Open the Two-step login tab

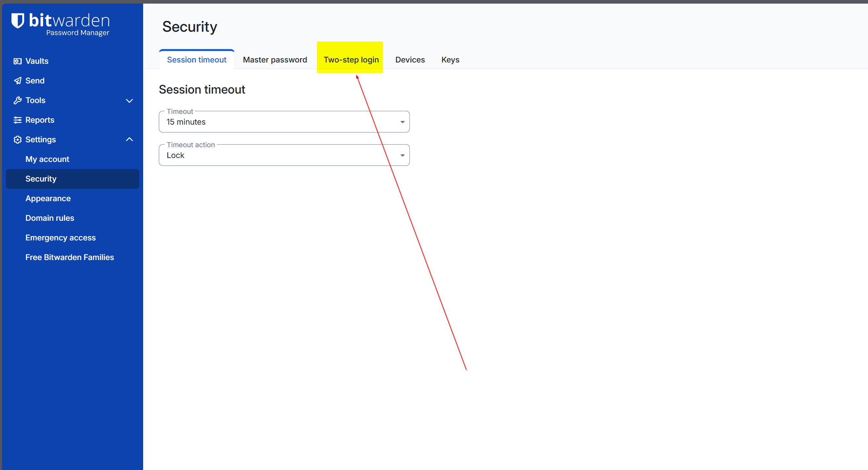351,60
